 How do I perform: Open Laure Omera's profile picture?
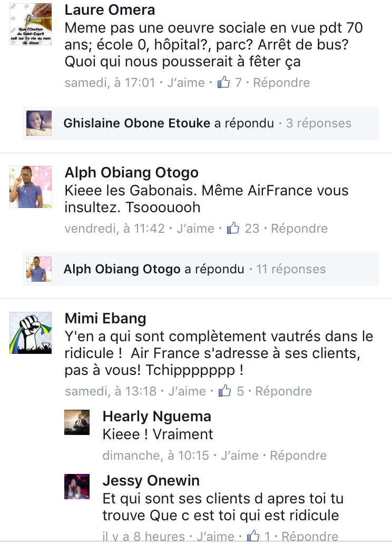[31, 24]
